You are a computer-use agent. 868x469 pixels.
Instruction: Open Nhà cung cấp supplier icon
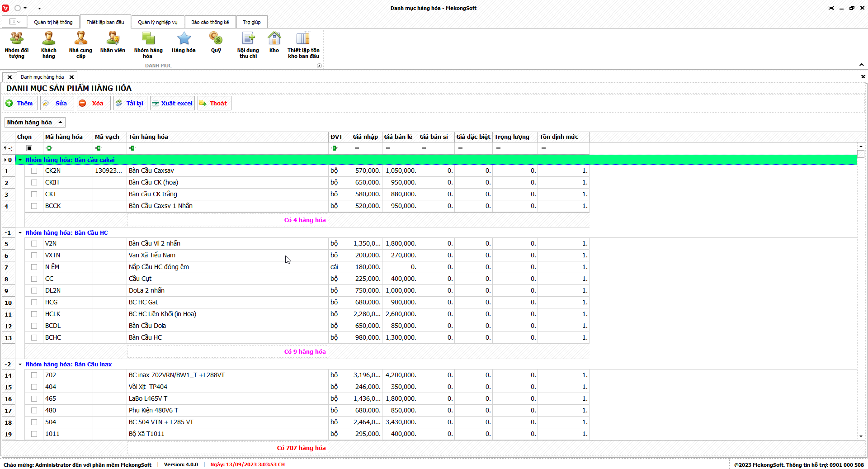click(80, 45)
